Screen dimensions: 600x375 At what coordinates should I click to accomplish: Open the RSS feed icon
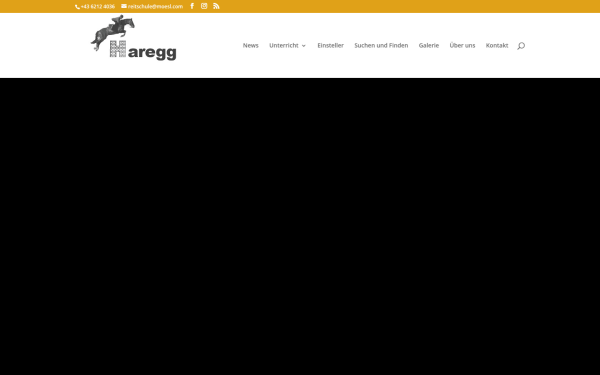click(216, 6)
